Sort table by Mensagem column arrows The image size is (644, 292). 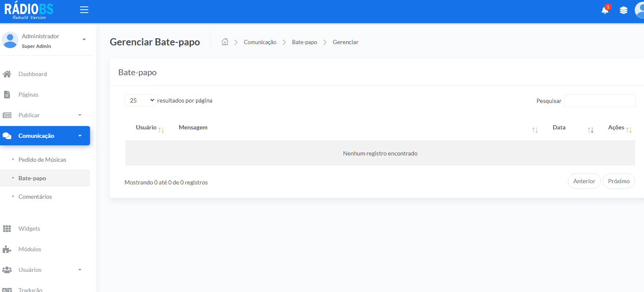pos(535,130)
